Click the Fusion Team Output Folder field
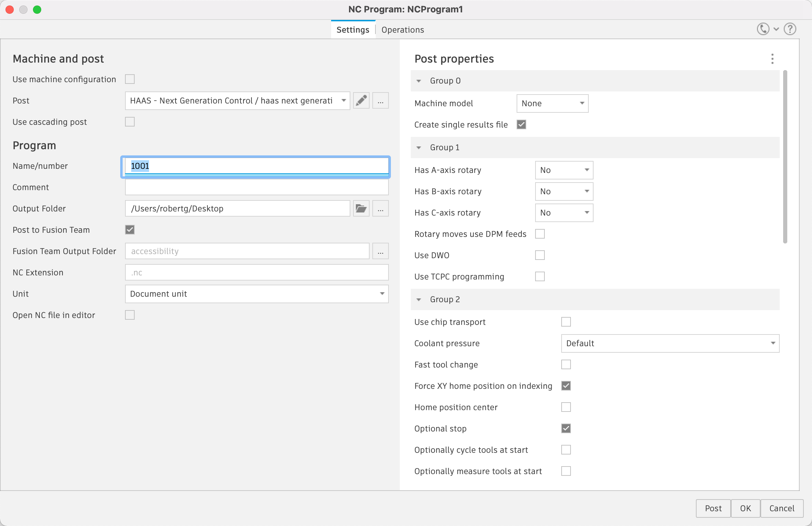812x526 pixels. (247, 251)
